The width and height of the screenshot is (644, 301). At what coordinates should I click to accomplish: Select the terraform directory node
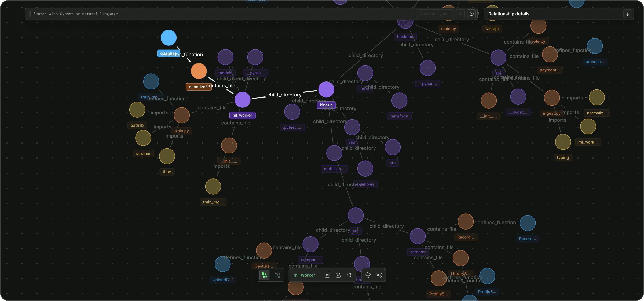coord(399,101)
